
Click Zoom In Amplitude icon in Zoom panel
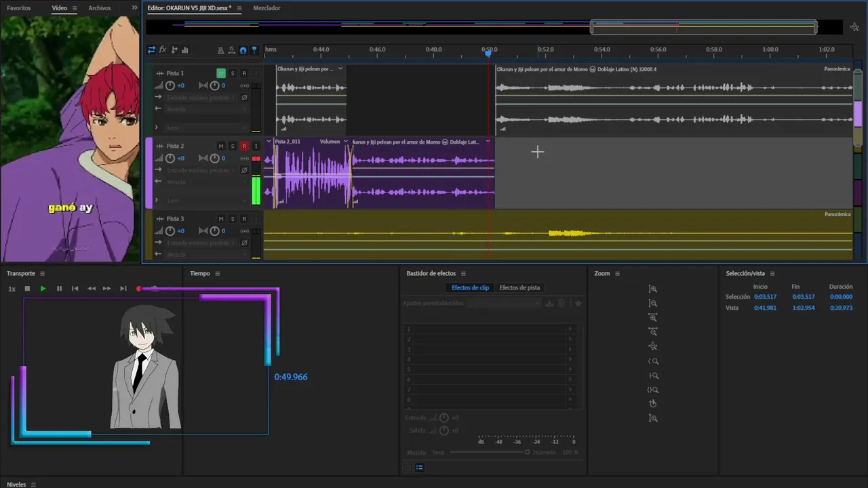(653, 289)
